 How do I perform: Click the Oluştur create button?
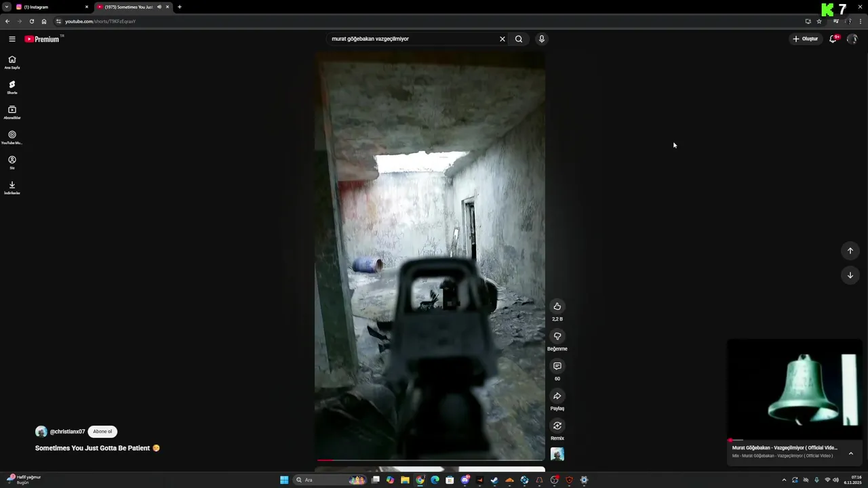806,39
